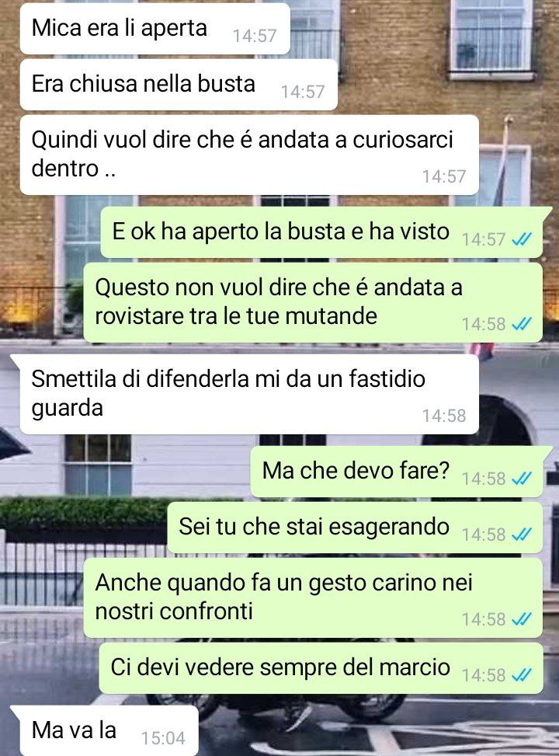
Task: Tap the 'Mica era li aperta' message
Action: [155, 29]
